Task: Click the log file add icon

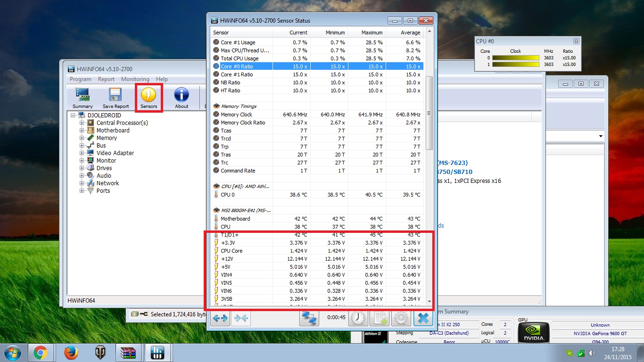Action: [380, 318]
